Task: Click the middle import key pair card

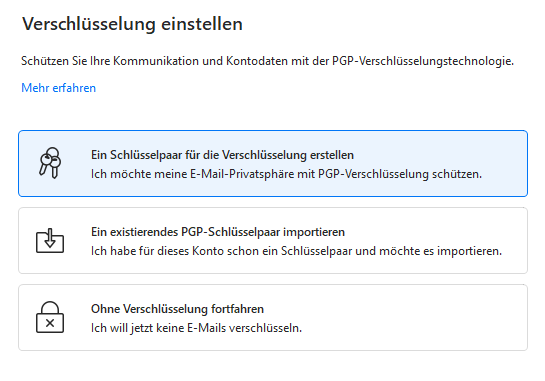Action: click(x=273, y=241)
